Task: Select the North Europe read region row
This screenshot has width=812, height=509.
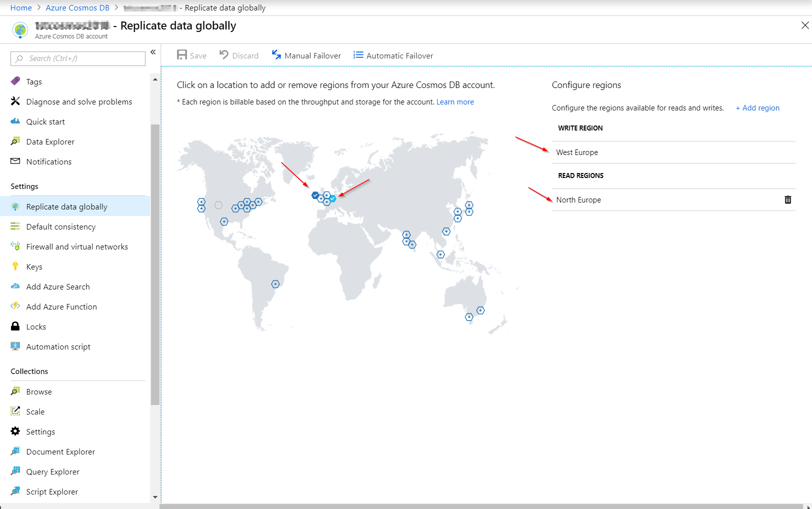Action: click(x=673, y=200)
